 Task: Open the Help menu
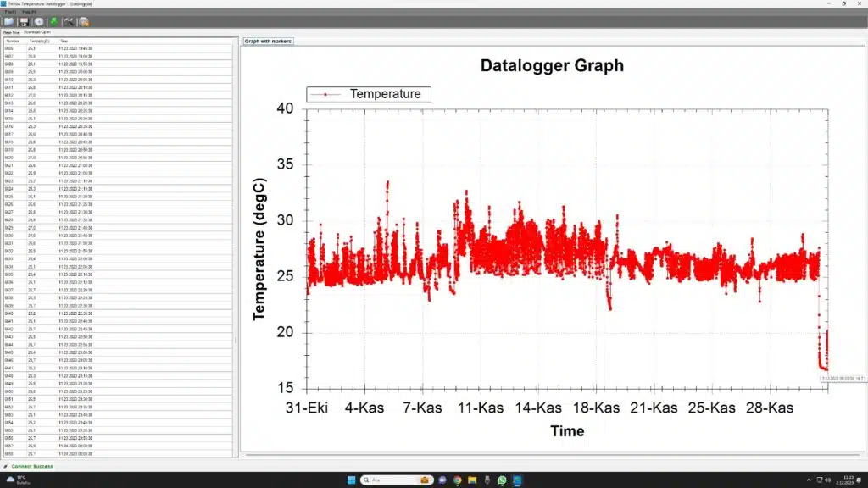(30, 12)
